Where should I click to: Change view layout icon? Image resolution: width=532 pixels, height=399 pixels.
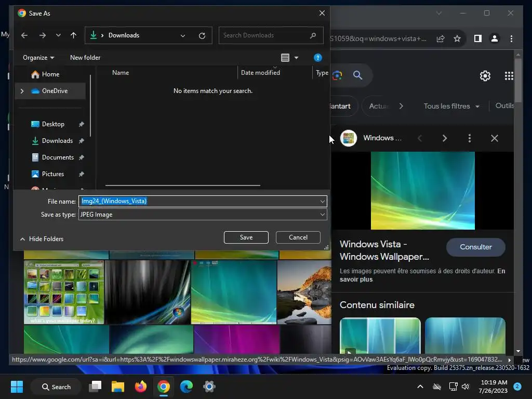pyautogui.click(x=285, y=58)
